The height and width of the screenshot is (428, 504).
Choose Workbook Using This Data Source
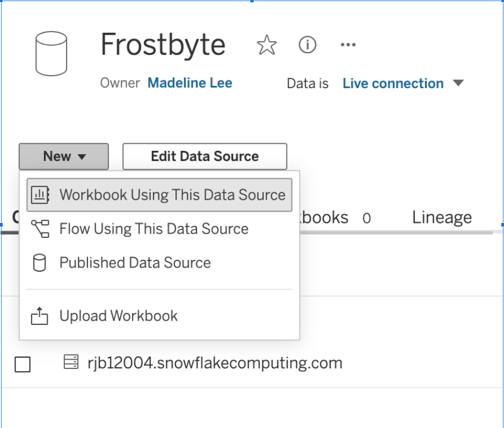coord(172,194)
